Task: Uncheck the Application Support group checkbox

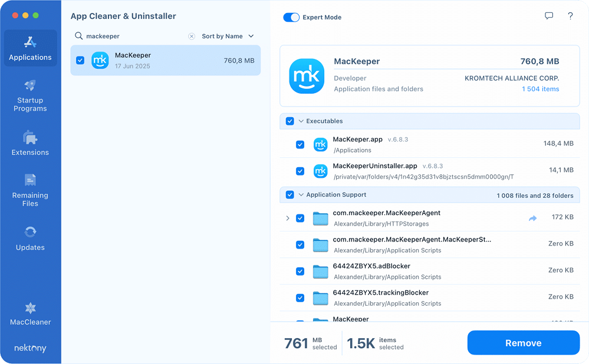Action: (x=289, y=195)
